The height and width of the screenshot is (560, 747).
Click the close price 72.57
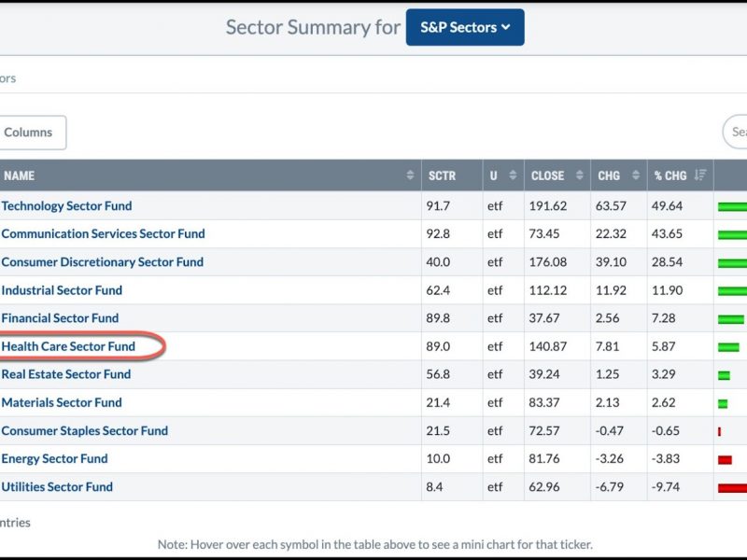coord(544,430)
